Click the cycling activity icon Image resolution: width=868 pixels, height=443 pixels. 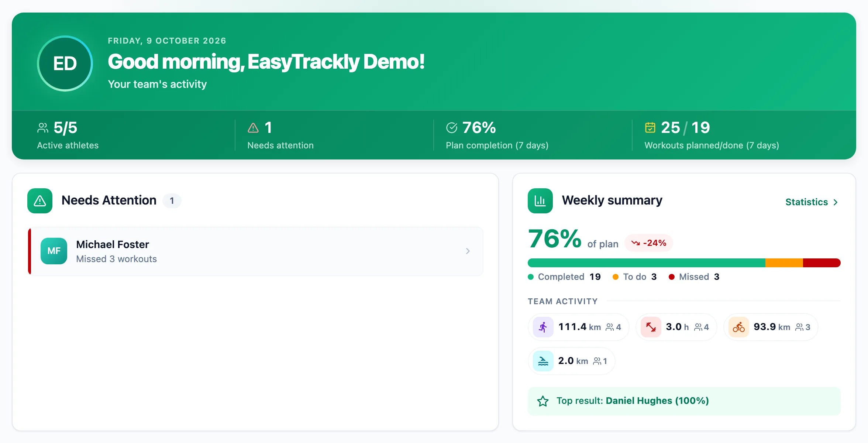pyautogui.click(x=739, y=327)
